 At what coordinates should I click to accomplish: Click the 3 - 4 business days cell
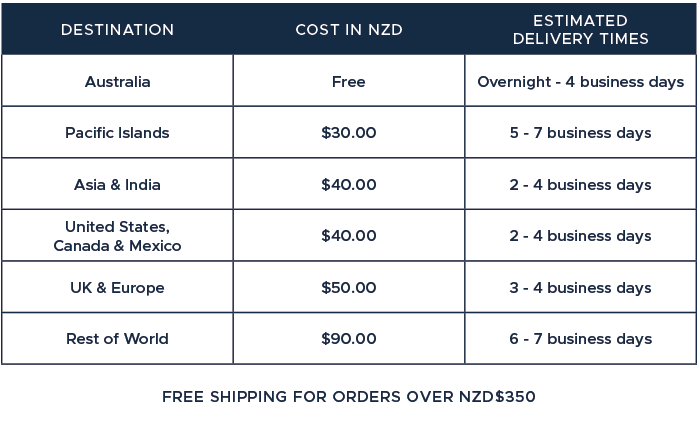click(580, 287)
